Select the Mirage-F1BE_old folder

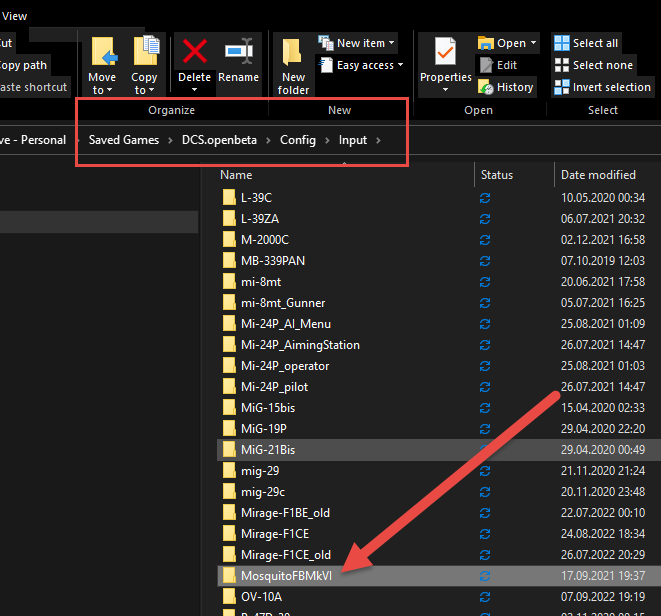pyautogui.click(x=285, y=513)
